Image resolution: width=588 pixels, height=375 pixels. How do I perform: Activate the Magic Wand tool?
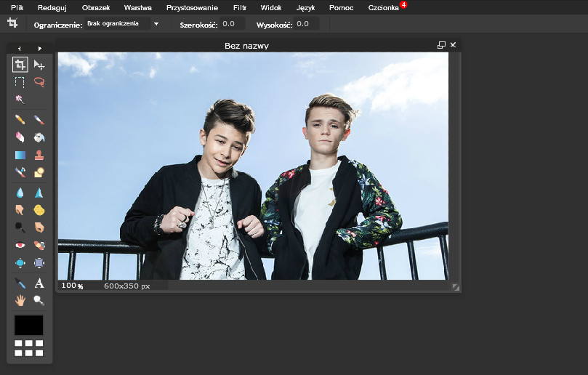[x=20, y=100]
